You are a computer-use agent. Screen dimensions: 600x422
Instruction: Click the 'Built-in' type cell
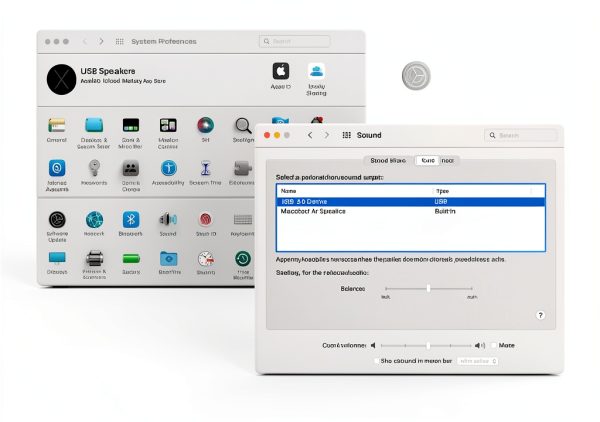coord(445,211)
